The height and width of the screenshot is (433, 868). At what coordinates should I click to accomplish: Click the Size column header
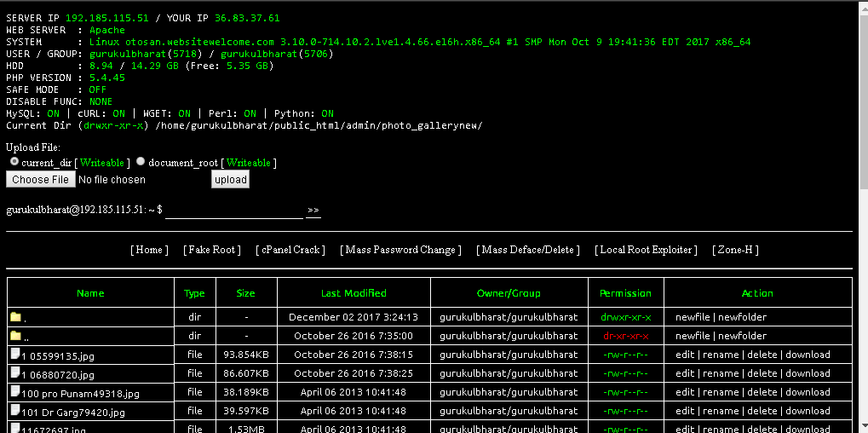246,293
